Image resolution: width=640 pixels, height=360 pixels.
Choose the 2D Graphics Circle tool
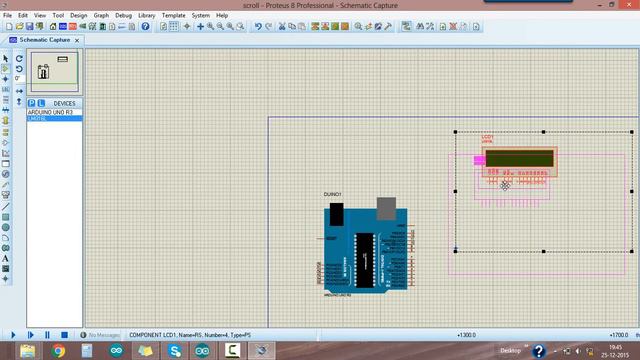(x=5, y=227)
